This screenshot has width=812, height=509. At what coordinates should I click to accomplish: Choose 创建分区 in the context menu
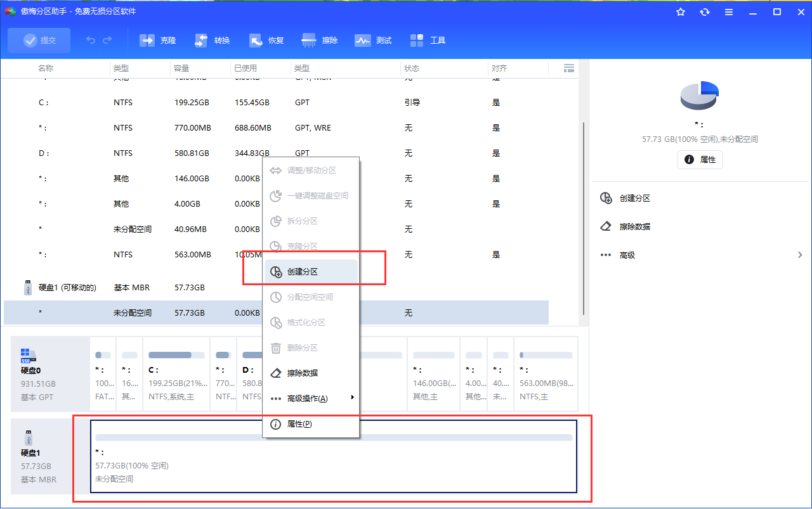point(311,272)
